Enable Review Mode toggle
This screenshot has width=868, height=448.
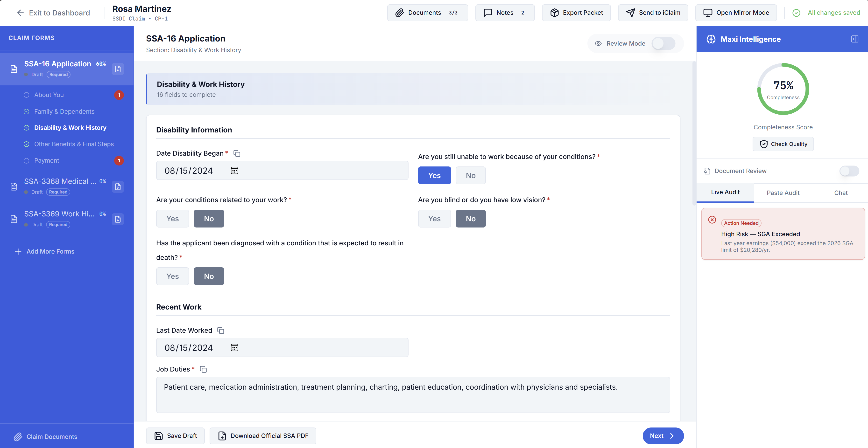663,43
